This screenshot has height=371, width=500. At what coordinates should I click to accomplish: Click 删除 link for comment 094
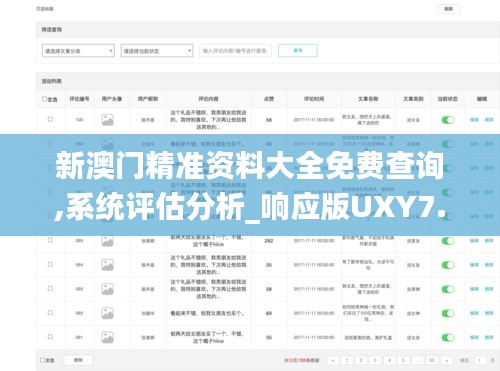[x=489, y=265]
